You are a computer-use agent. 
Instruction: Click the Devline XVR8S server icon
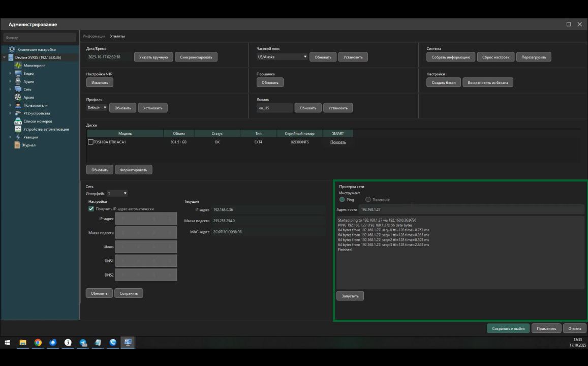click(x=11, y=57)
